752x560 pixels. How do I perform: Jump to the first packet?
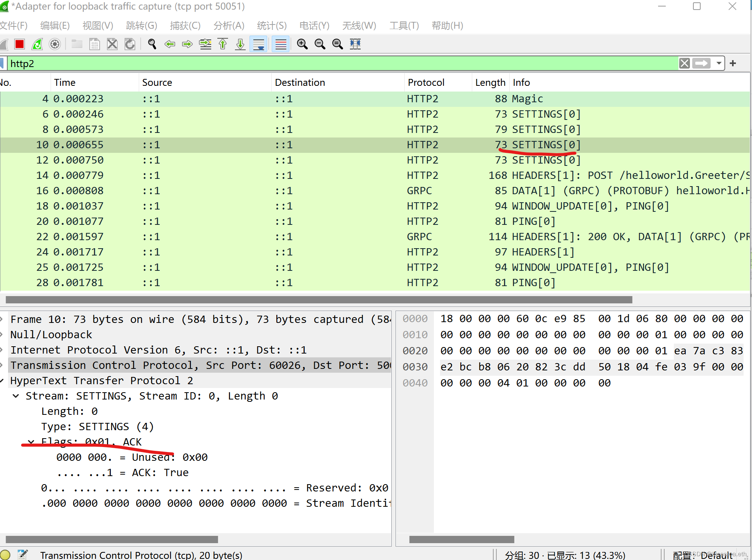(x=223, y=44)
